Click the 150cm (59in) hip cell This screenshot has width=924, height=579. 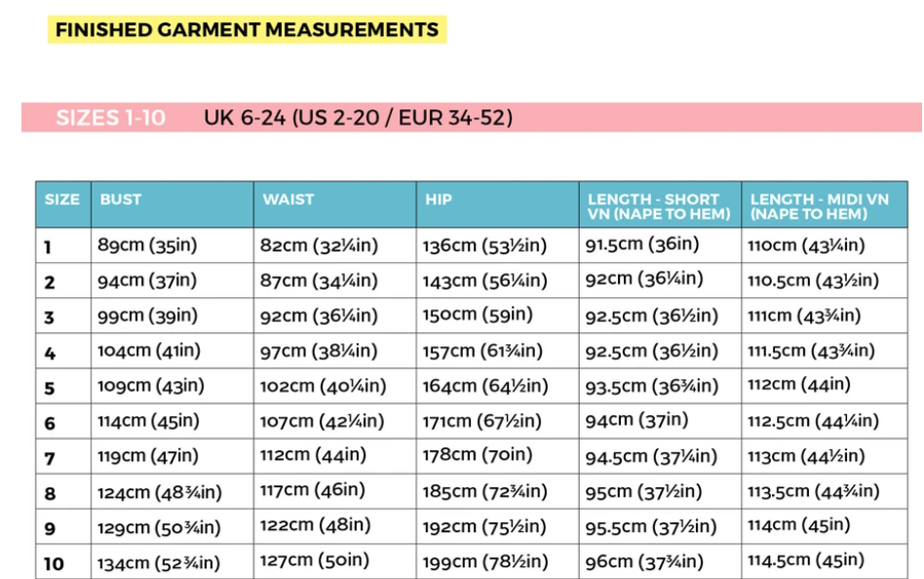click(478, 316)
